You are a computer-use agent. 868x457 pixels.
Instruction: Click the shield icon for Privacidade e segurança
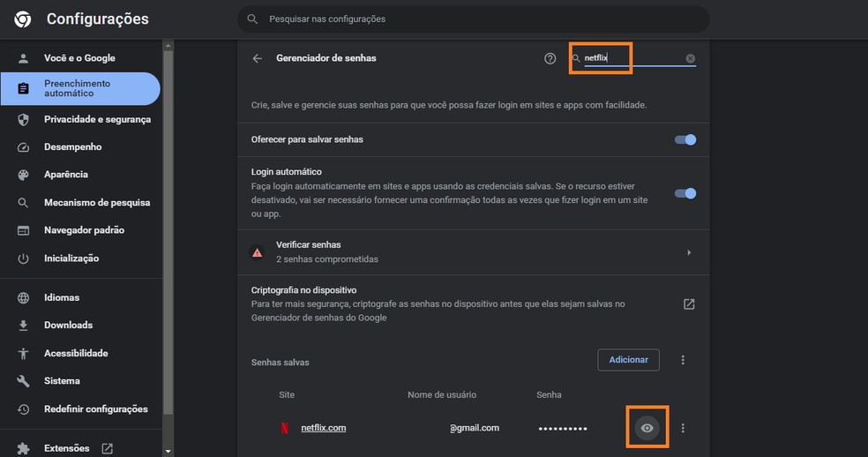point(23,120)
